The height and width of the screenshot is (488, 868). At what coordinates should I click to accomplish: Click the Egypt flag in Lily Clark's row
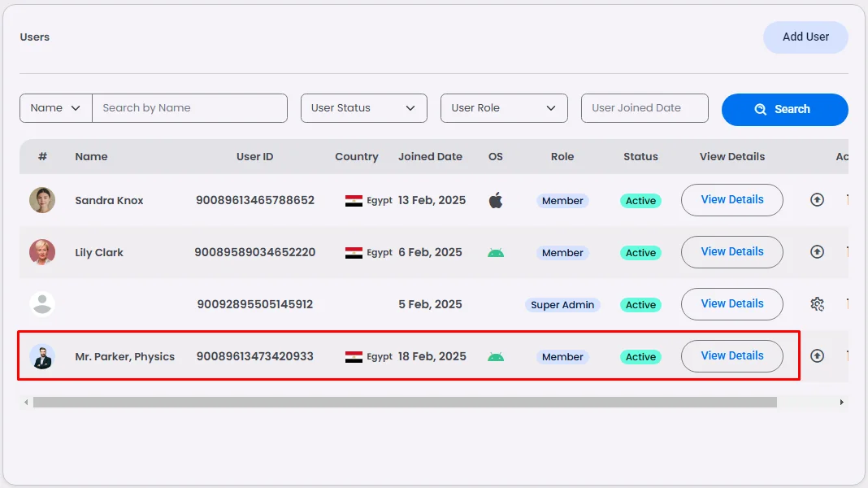point(354,253)
